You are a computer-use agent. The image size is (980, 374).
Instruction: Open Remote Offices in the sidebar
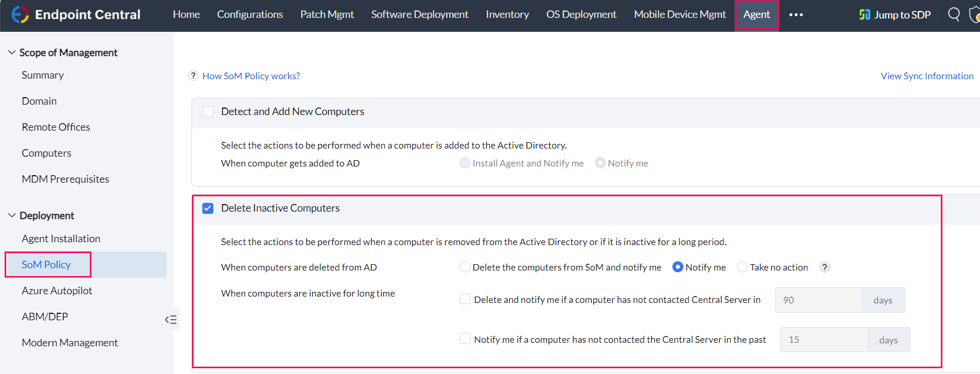56,127
